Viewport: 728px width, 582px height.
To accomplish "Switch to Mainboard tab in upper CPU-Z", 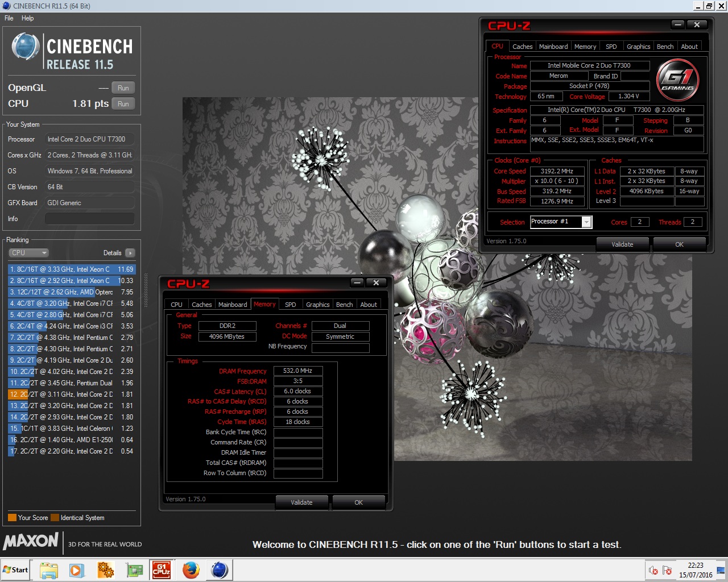I will pyautogui.click(x=553, y=47).
